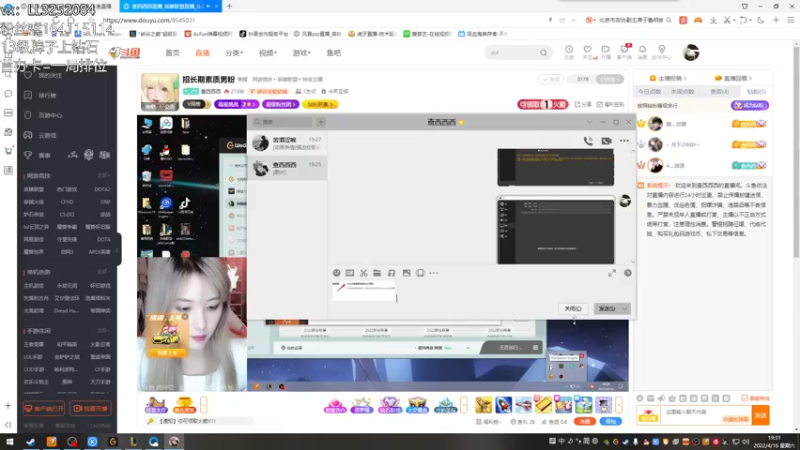Click the send button in chat window
The width and height of the screenshot is (800, 450).
pyautogui.click(x=607, y=309)
